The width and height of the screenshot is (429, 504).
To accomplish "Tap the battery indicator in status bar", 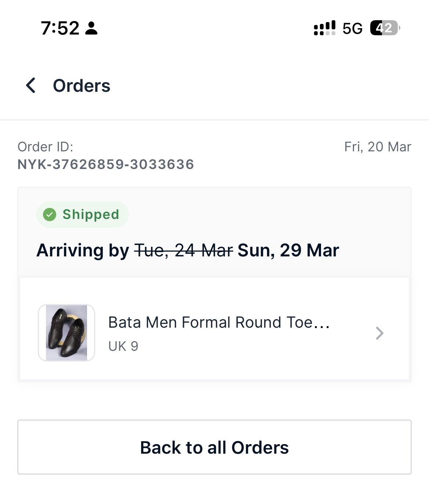I will [384, 28].
